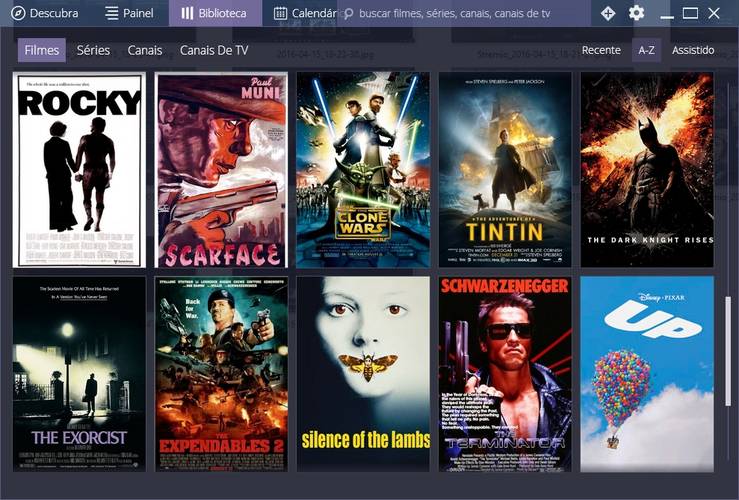Viewport: 739px width, 500px height.
Task: Click the diamond arrows icon
Action: click(x=608, y=13)
